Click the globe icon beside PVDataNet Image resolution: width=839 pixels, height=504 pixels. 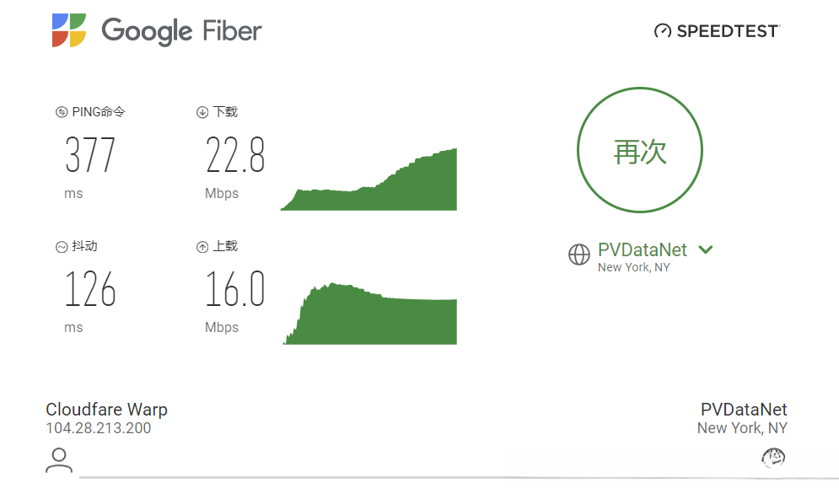click(579, 255)
